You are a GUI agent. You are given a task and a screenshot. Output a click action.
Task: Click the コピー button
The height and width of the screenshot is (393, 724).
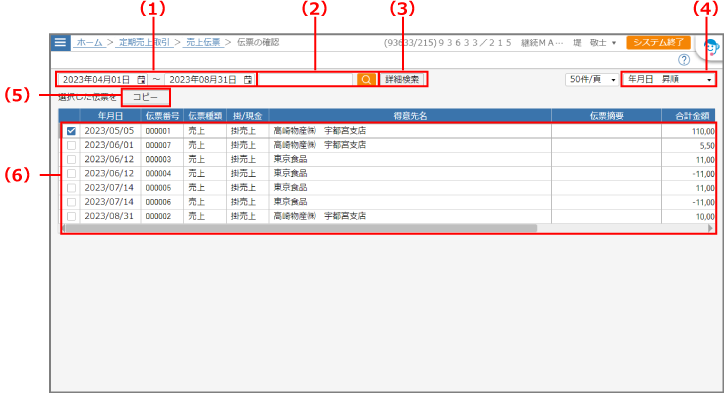tap(145, 97)
